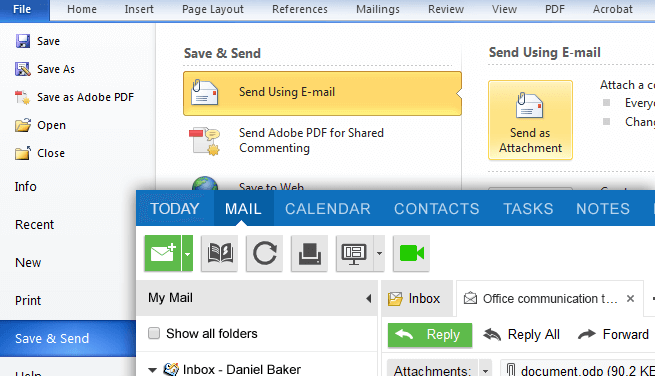Viewport: 655px width, 376px height.
Task: Click the print icon in mail toolbar
Action: (x=310, y=253)
